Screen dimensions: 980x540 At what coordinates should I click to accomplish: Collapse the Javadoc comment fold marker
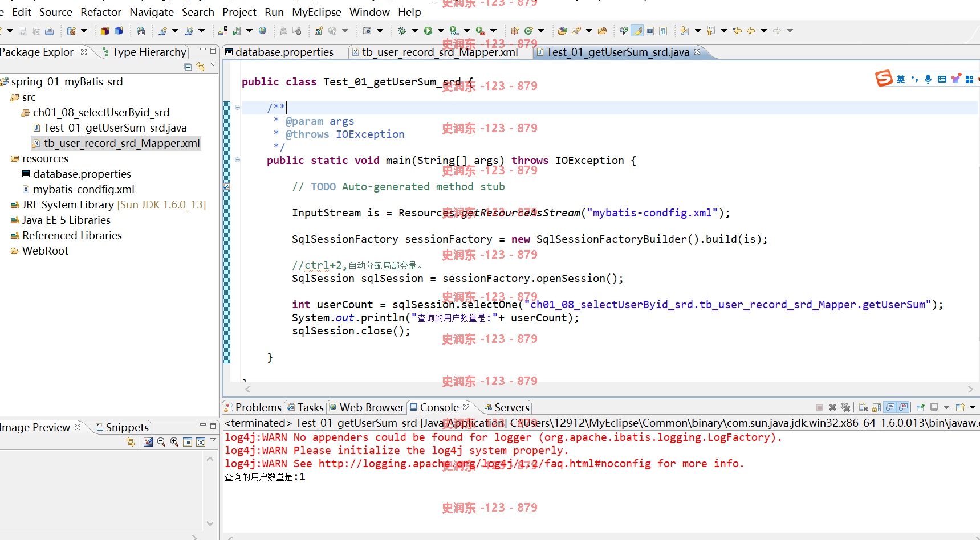coord(237,107)
